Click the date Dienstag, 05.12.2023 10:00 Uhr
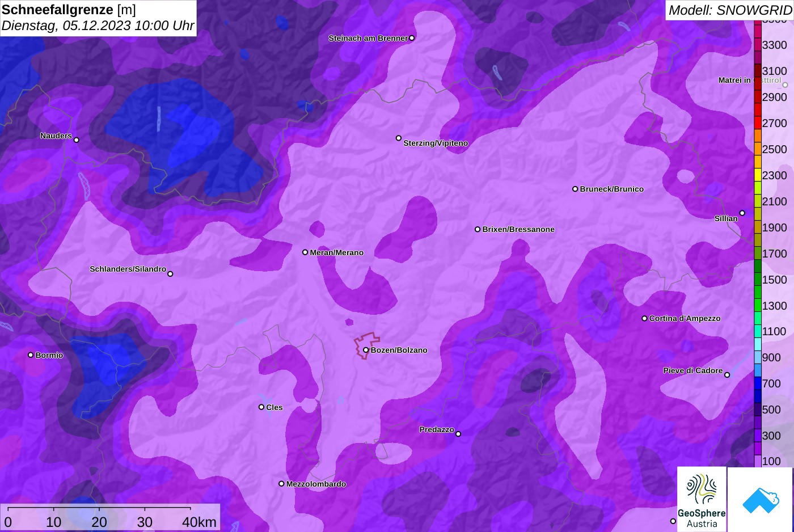The image size is (794, 532). tap(98, 26)
